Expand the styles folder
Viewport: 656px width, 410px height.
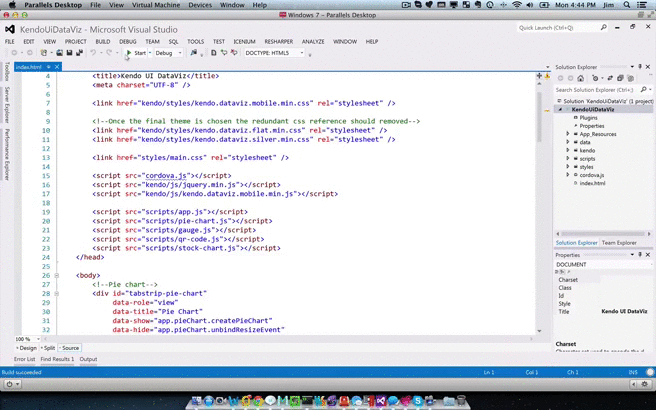(568, 167)
